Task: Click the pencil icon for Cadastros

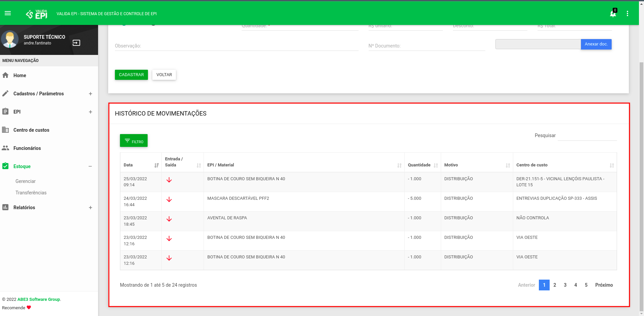Action: pos(5,93)
